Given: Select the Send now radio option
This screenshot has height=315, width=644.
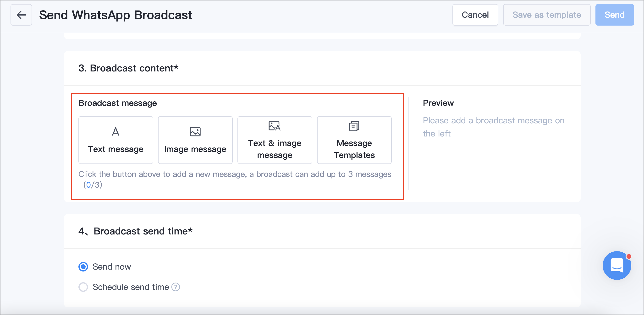Looking at the screenshot, I should pos(83,267).
